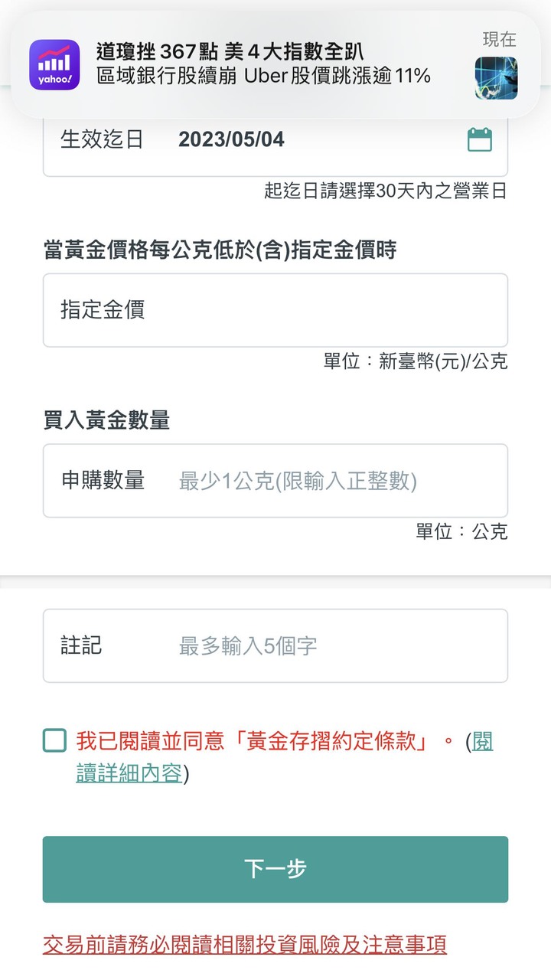Follow the 閱讀詳細內容 link
This screenshot has width=551, height=980.
tap(285, 757)
